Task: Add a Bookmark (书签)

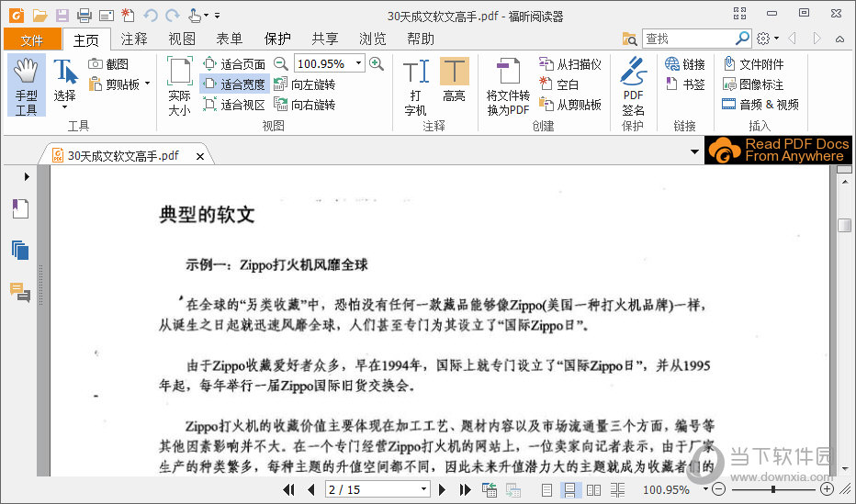Action: pyautogui.click(x=685, y=84)
